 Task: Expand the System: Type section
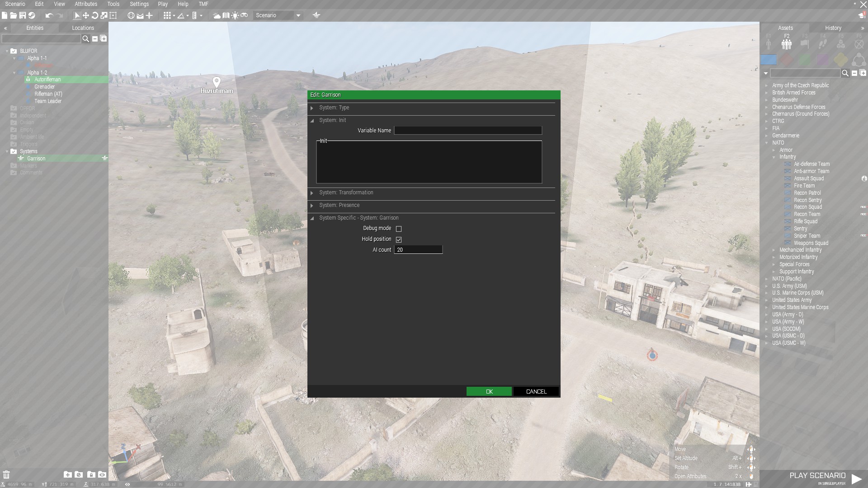pos(335,108)
